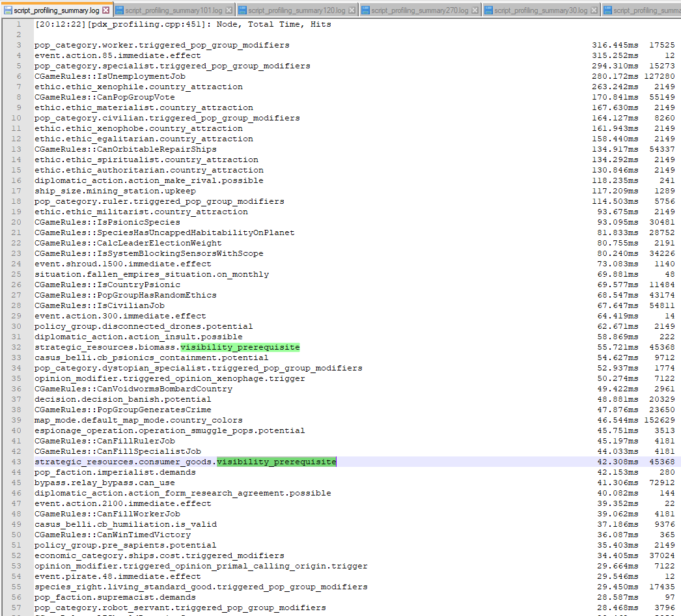Switch to the script_profiling_summary101.log tab
The image size is (681, 616).
click(174, 10)
